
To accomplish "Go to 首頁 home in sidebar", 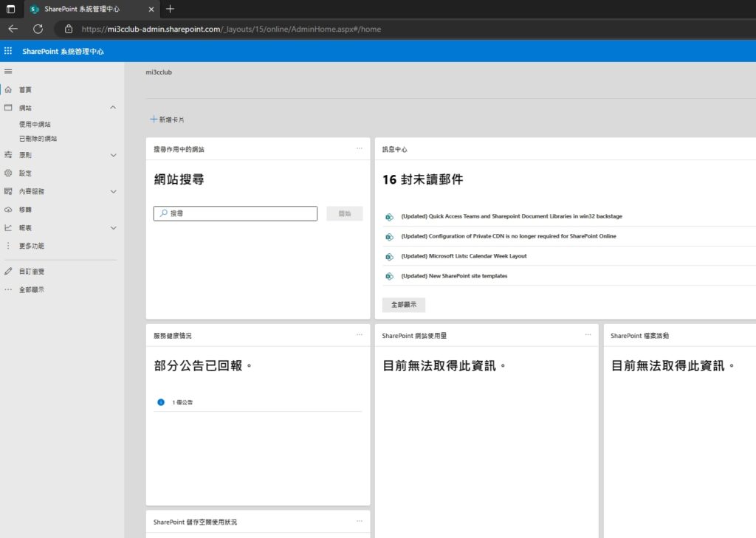I will click(26, 90).
